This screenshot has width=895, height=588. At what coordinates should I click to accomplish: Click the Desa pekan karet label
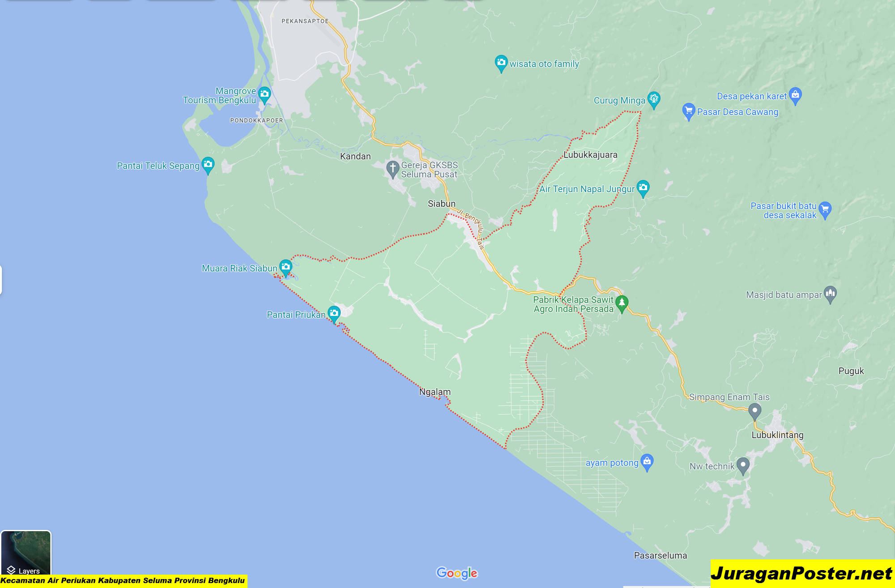(x=752, y=96)
